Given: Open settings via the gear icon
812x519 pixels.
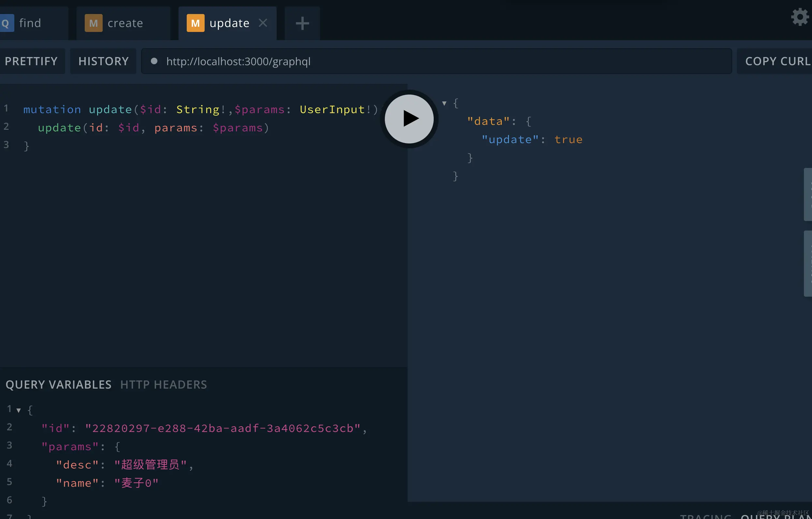Looking at the screenshot, I should point(800,17).
